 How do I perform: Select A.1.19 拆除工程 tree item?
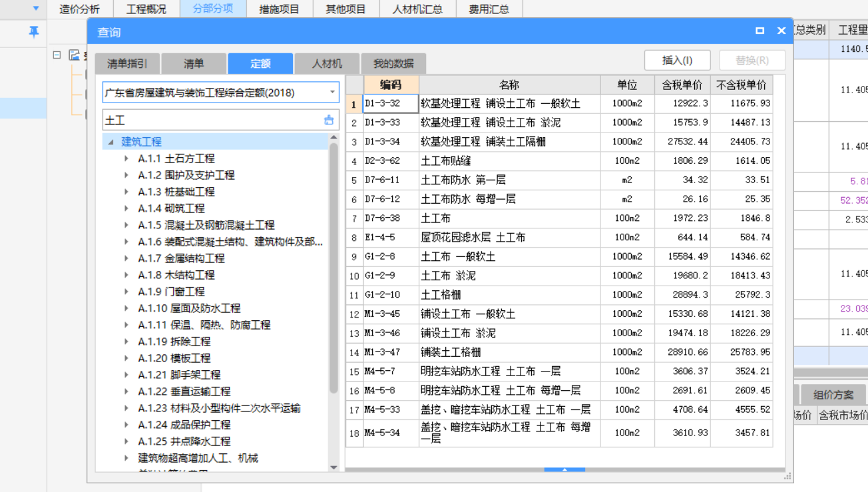(x=174, y=342)
